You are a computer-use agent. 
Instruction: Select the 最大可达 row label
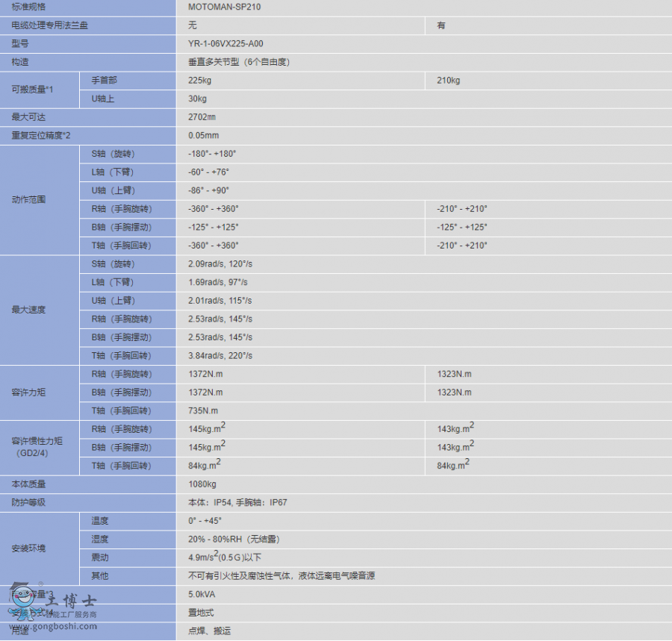(28, 117)
